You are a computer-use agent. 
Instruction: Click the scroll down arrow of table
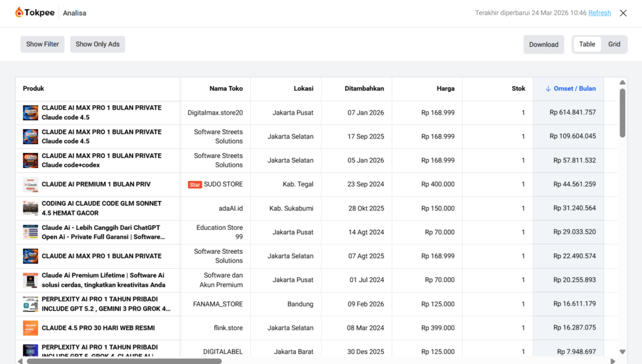pos(623,352)
